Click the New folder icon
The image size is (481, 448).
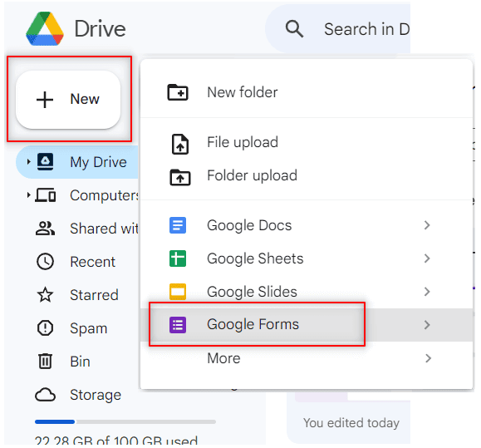[x=178, y=92]
